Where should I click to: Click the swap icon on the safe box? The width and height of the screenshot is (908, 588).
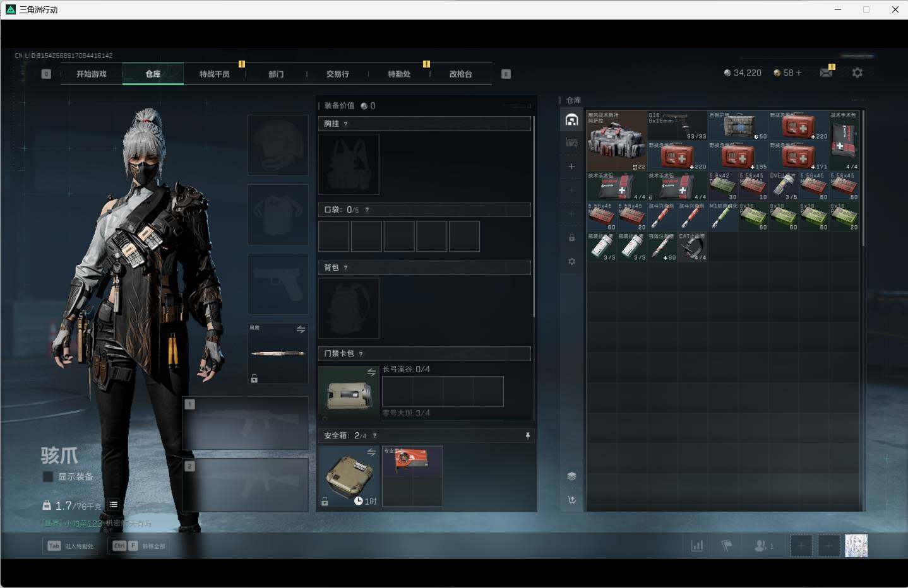[371, 452]
